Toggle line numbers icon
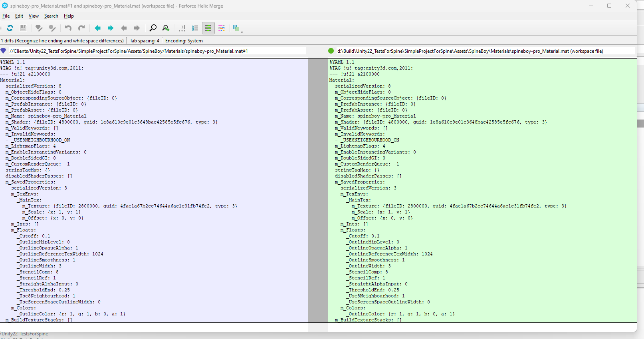The height and width of the screenshot is (339, 644). (195, 28)
